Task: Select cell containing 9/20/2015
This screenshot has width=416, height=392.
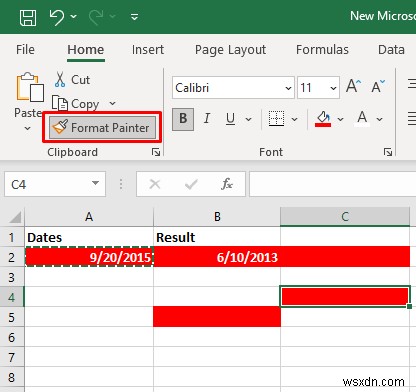Action: point(89,257)
